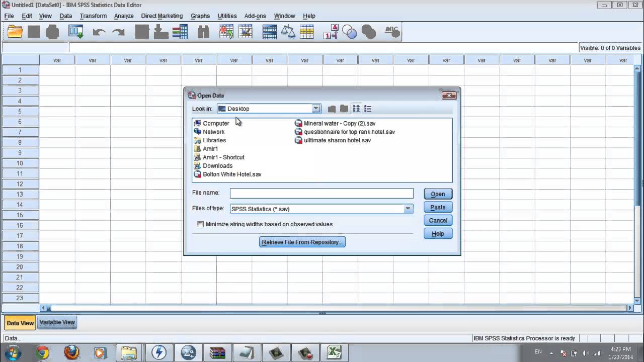Click the Redo arrow in the toolbar

click(x=118, y=32)
